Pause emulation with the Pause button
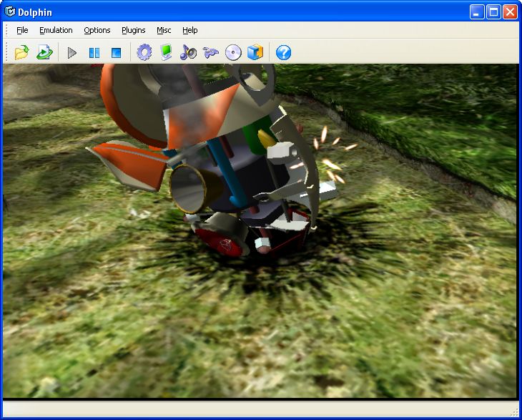The image size is (522, 420). pyautogui.click(x=94, y=53)
